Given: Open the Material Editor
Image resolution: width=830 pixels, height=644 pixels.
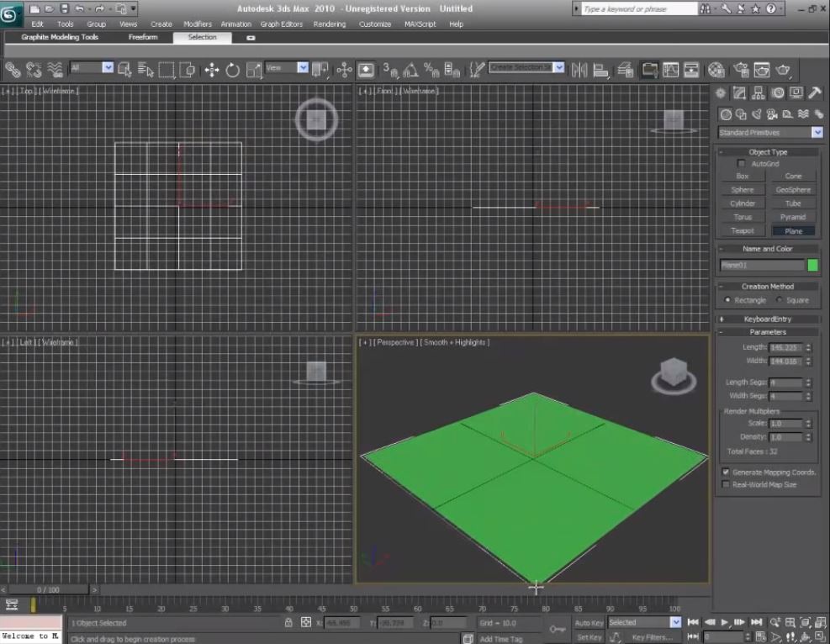Looking at the screenshot, I should (x=716, y=70).
